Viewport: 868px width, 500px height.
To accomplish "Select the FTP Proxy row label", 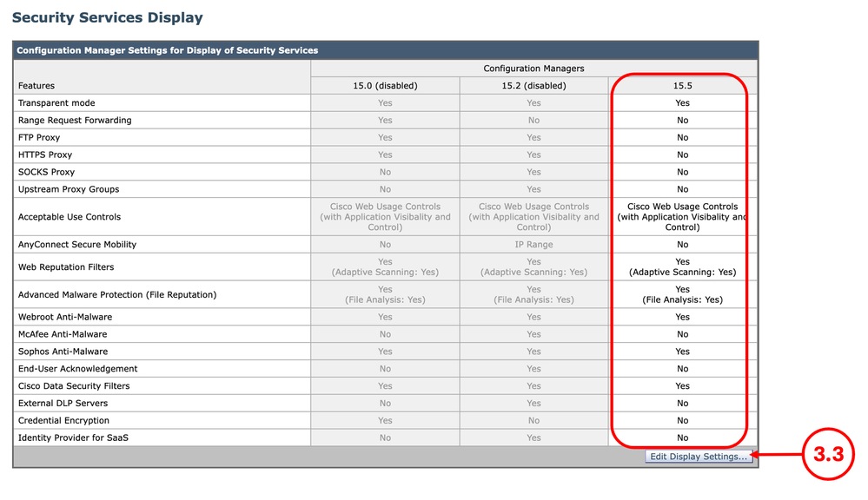I will (39, 137).
